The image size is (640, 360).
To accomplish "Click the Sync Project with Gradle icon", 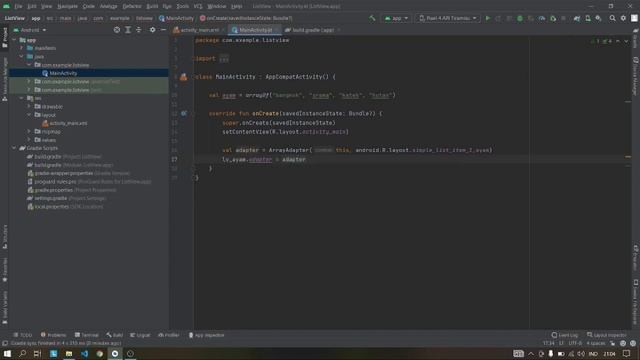I will [577, 18].
